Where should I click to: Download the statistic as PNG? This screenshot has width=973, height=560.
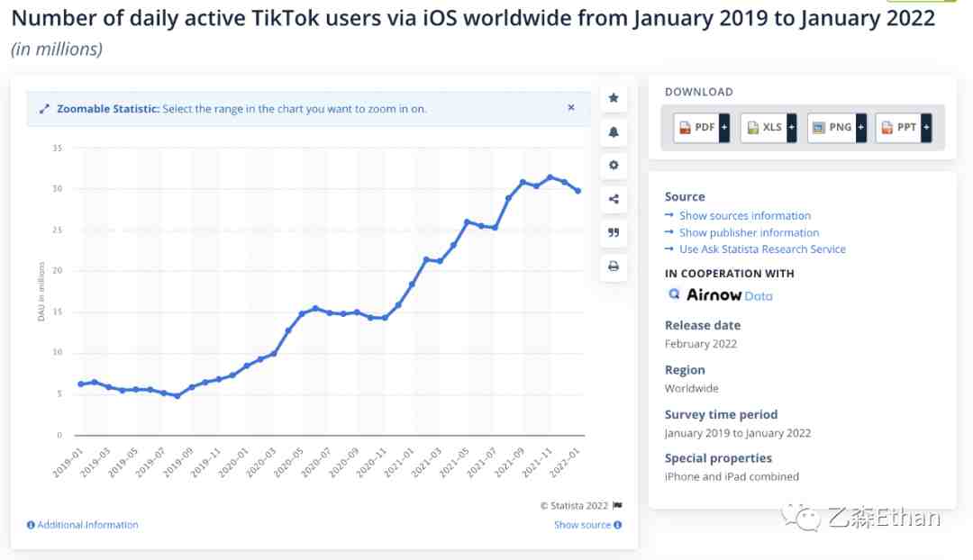click(832, 128)
